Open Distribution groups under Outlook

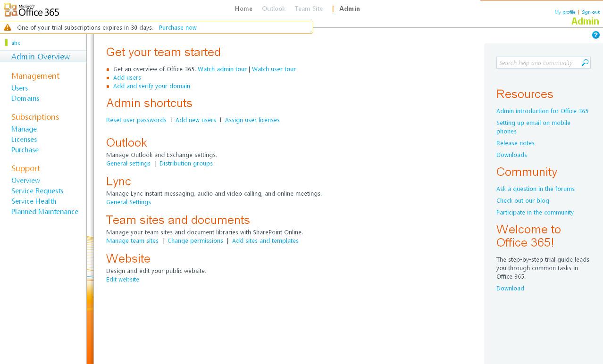tap(186, 163)
